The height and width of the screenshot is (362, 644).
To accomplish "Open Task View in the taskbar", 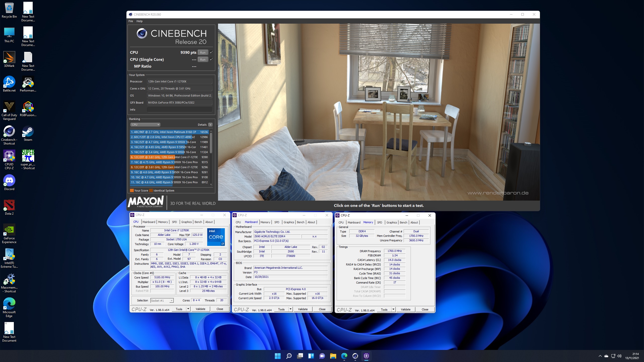I will click(300, 356).
